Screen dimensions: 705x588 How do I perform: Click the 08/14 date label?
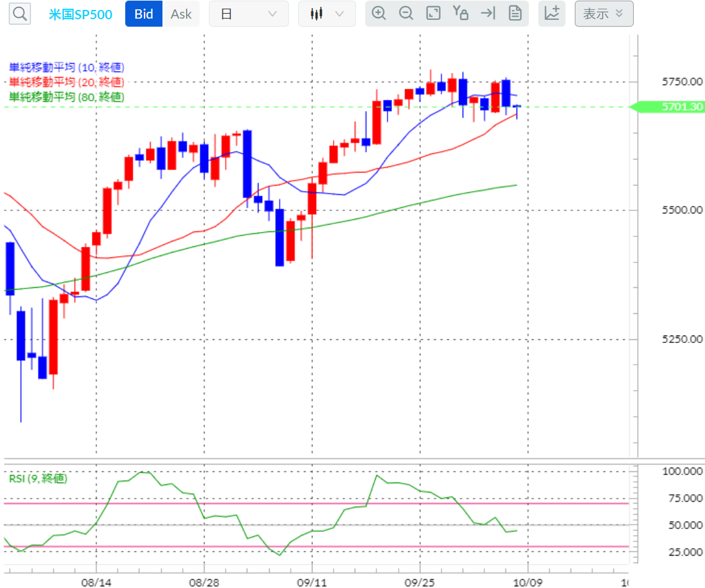pos(96,582)
